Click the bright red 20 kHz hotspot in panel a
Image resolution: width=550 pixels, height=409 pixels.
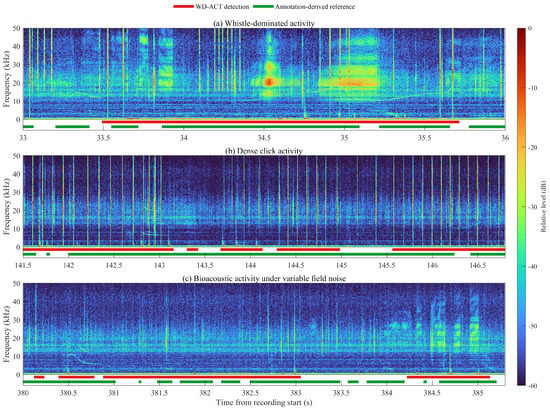[269, 82]
